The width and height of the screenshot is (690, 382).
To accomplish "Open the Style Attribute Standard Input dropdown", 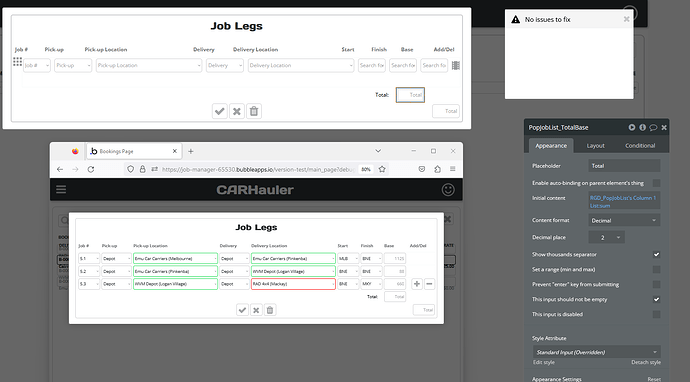I will [x=597, y=352].
